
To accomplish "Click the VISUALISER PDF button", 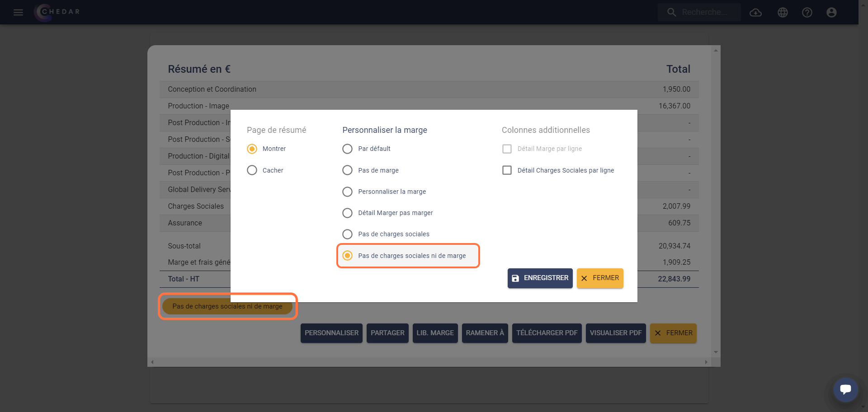I will tap(616, 333).
